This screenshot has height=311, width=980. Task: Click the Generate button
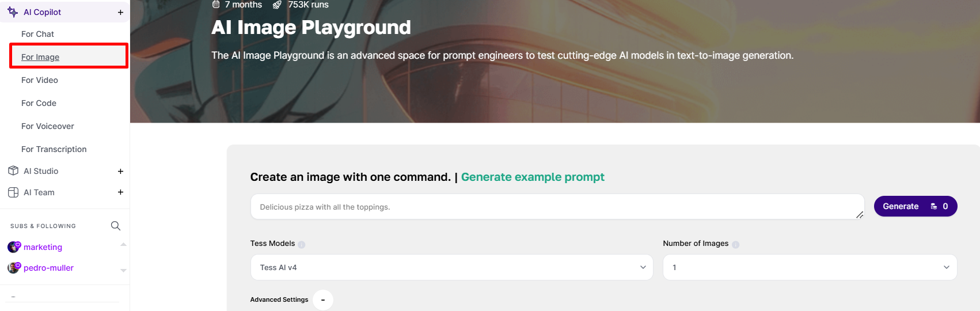[x=916, y=206]
